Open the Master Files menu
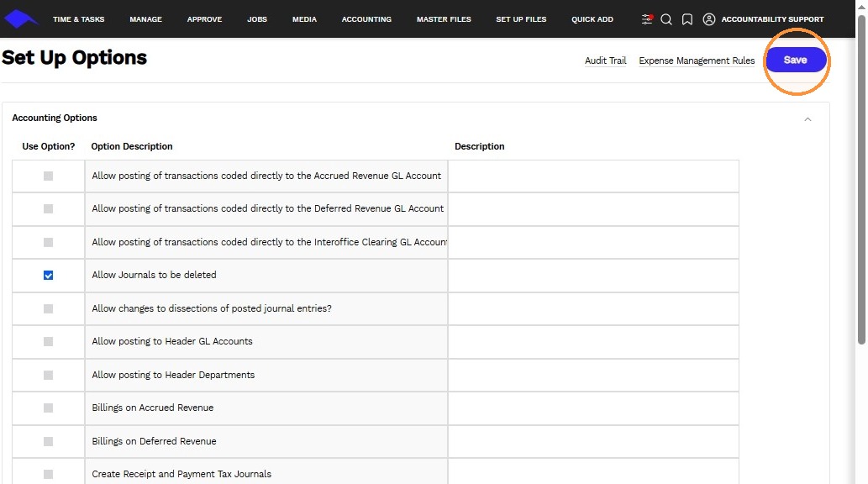Screen dimensions: 868x484 click(444, 18)
